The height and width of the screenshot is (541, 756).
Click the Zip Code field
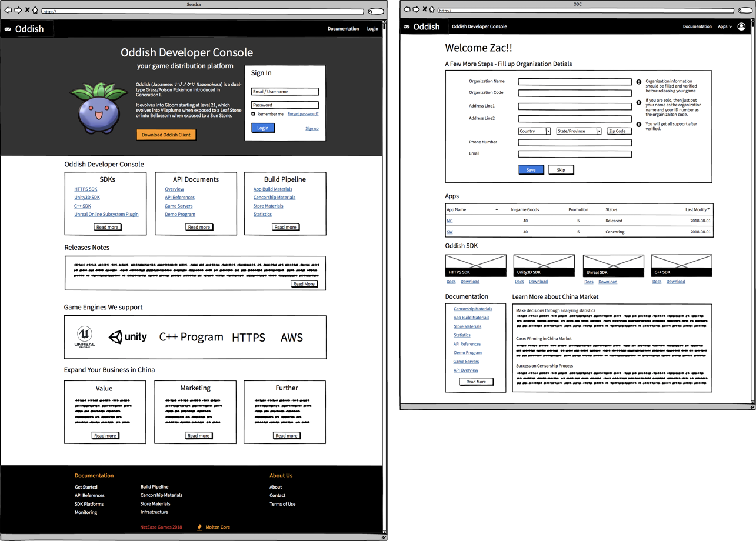(620, 131)
